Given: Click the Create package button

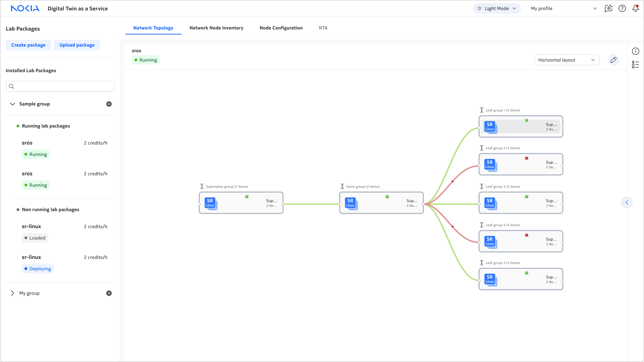Looking at the screenshot, I should pos(28,45).
